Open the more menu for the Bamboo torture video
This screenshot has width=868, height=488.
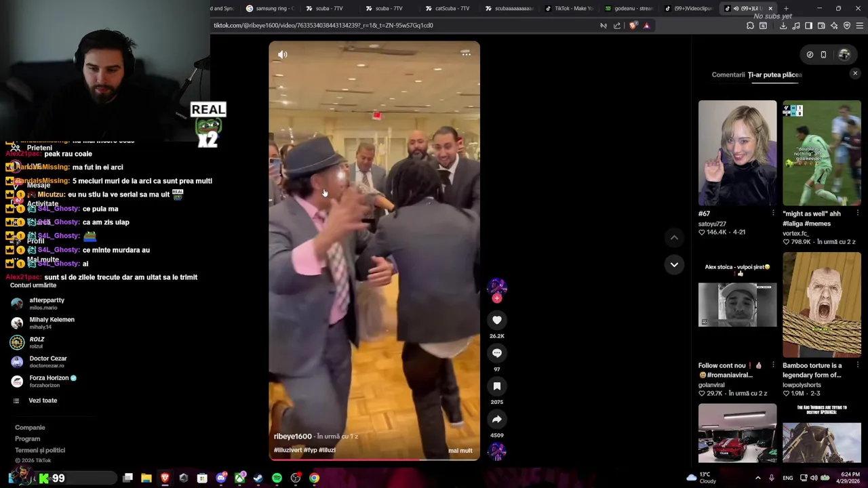[x=857, y=365]
